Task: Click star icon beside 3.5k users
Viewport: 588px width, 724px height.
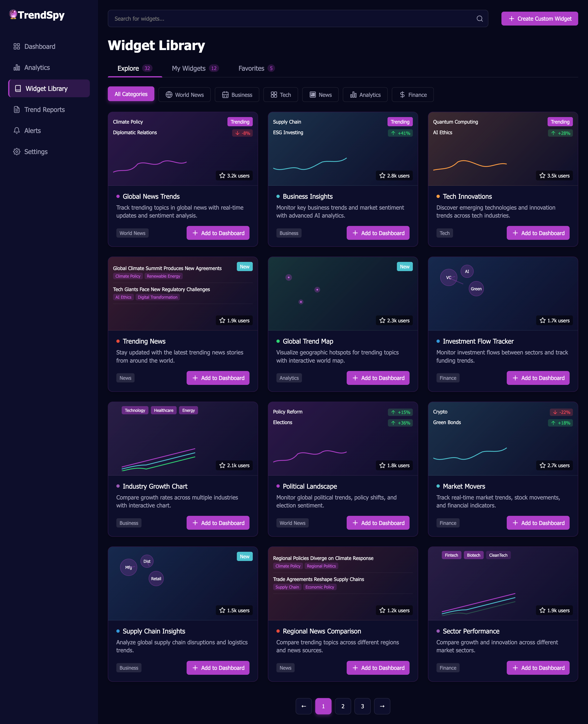Action: (x=542, y=175)
